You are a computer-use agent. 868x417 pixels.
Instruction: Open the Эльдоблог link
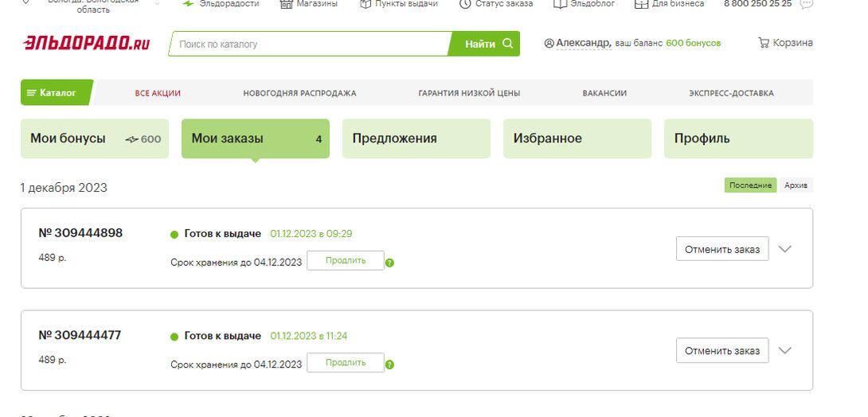(584, 3)
